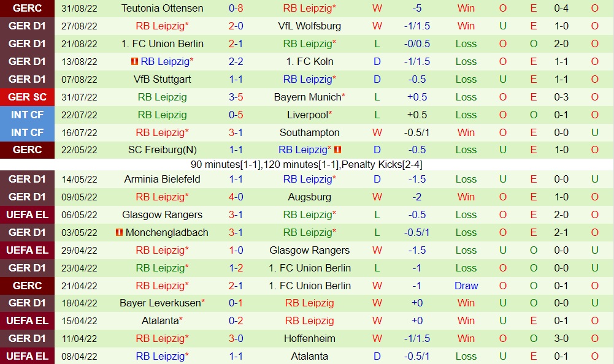
Task: Open the 0-8 score of the Teutonia Ottensen match
Action: 236,9
